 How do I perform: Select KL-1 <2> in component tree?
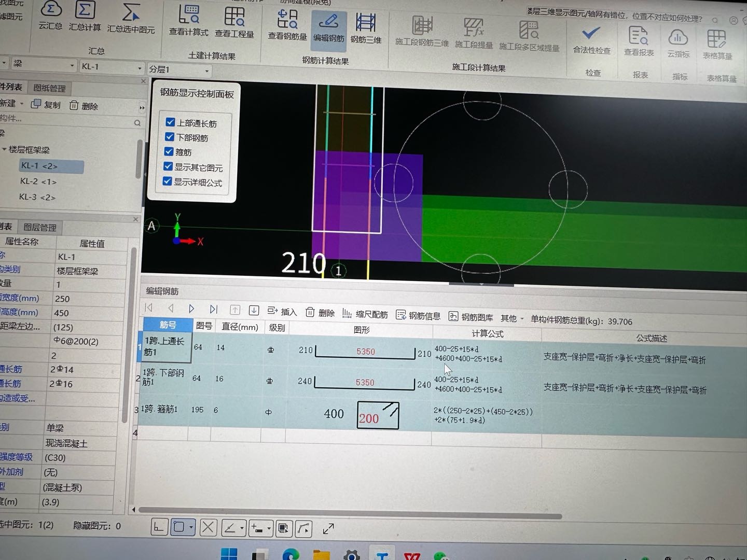[50, 166]
